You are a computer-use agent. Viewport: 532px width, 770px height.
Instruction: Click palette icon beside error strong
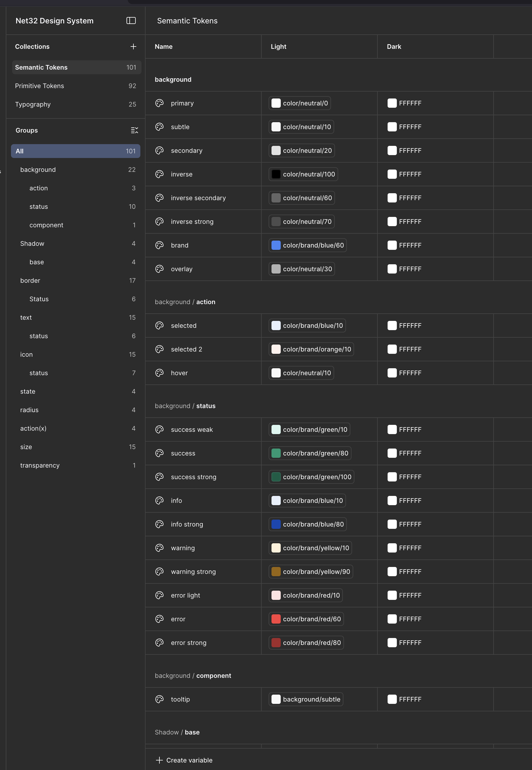pos(159,643)
